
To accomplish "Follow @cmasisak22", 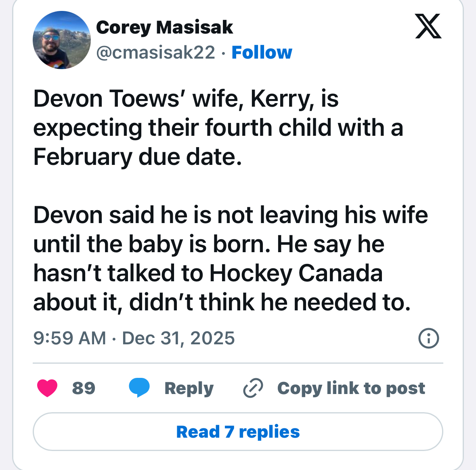I will 262,53.
